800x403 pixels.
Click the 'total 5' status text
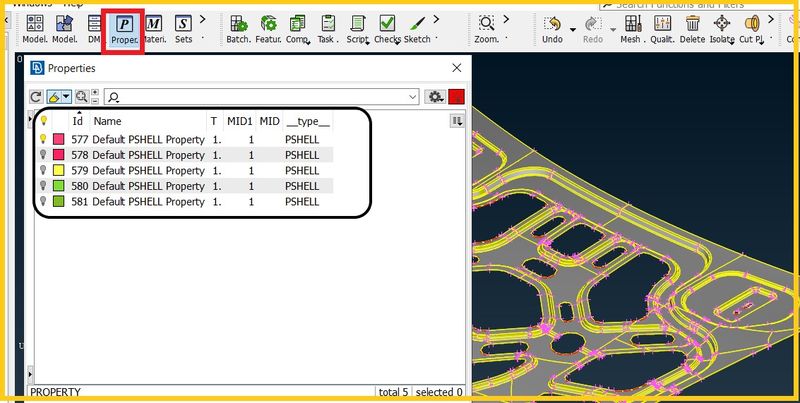393,392
